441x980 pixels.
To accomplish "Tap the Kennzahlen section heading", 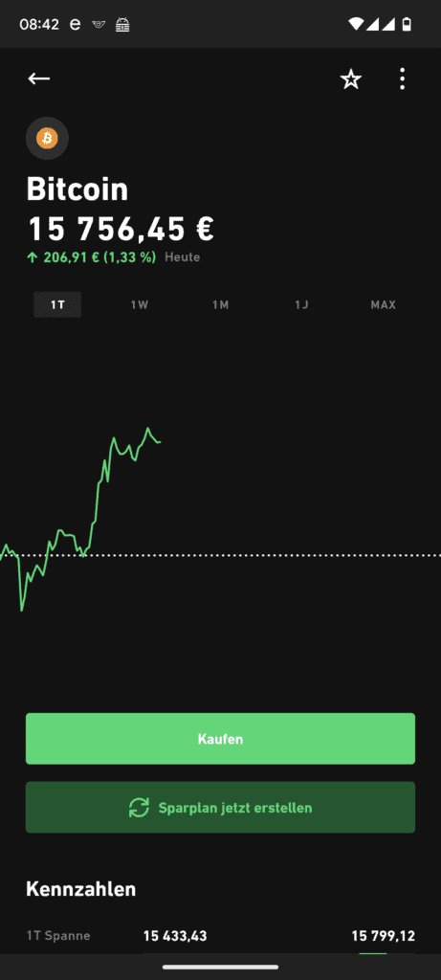I will (81, 889).
